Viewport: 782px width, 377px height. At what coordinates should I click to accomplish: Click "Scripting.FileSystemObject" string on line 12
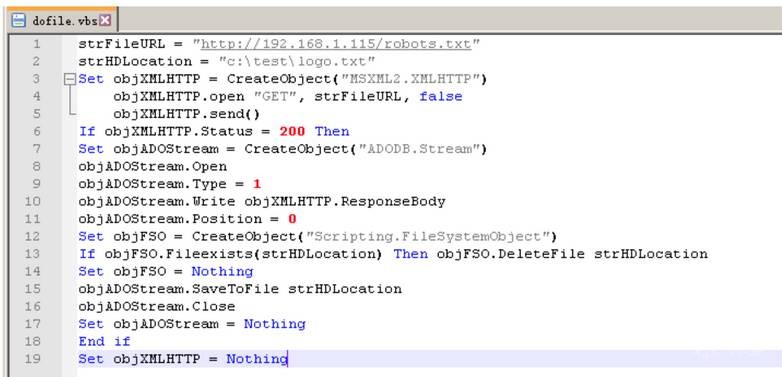[427, 236]
